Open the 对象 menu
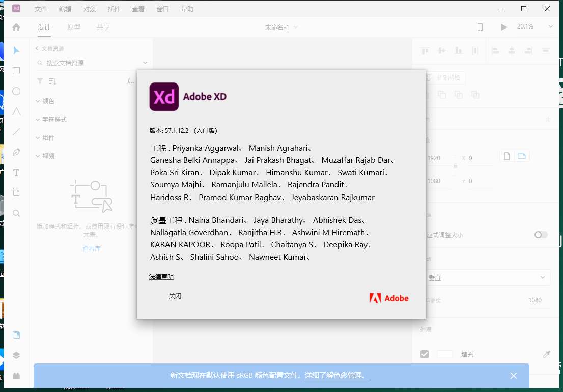Viewport: 563px width, 392px height. pos(90,9)
